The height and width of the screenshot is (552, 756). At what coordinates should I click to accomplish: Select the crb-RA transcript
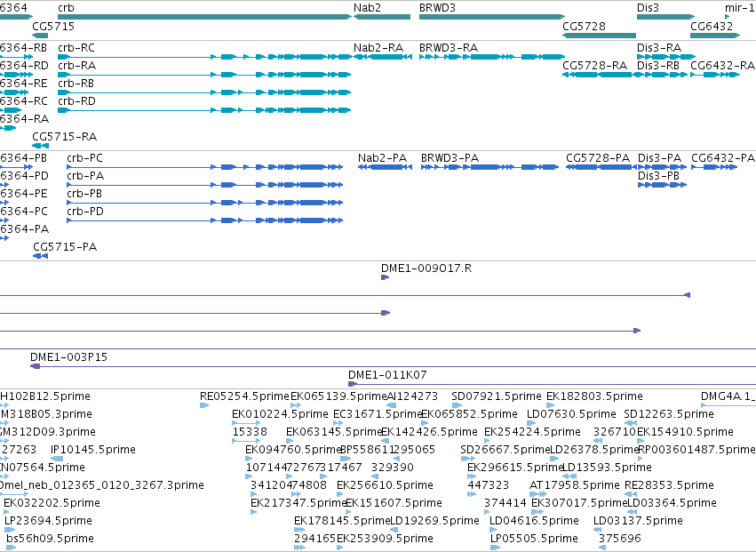(x=204, y=75)
